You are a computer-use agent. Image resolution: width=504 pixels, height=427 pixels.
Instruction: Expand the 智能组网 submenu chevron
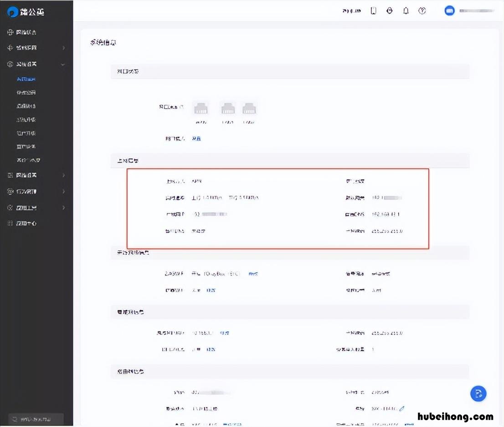pos(64,47)
